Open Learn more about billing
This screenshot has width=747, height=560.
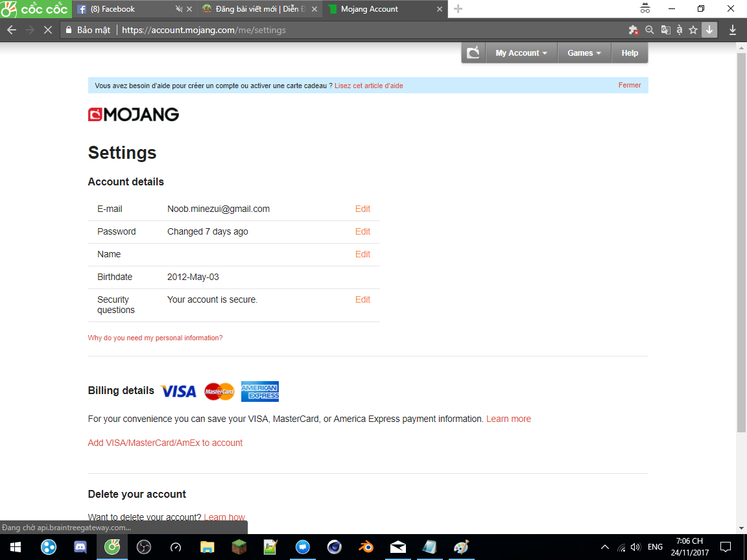(x=508, y=419)
